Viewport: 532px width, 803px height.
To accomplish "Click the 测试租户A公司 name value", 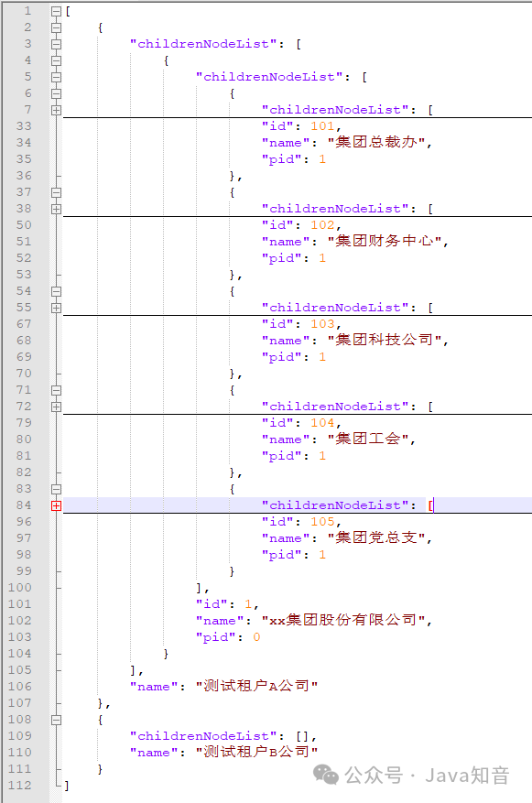I will click(x=256, y=686).
